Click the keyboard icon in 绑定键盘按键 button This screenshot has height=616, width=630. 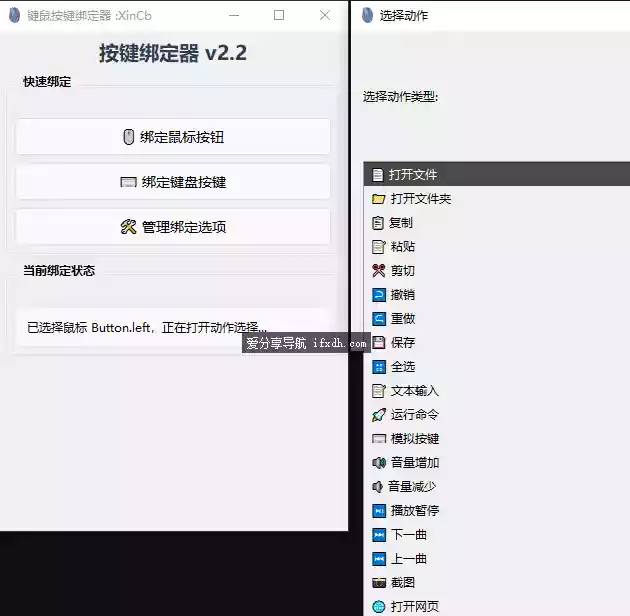point(128,182)
